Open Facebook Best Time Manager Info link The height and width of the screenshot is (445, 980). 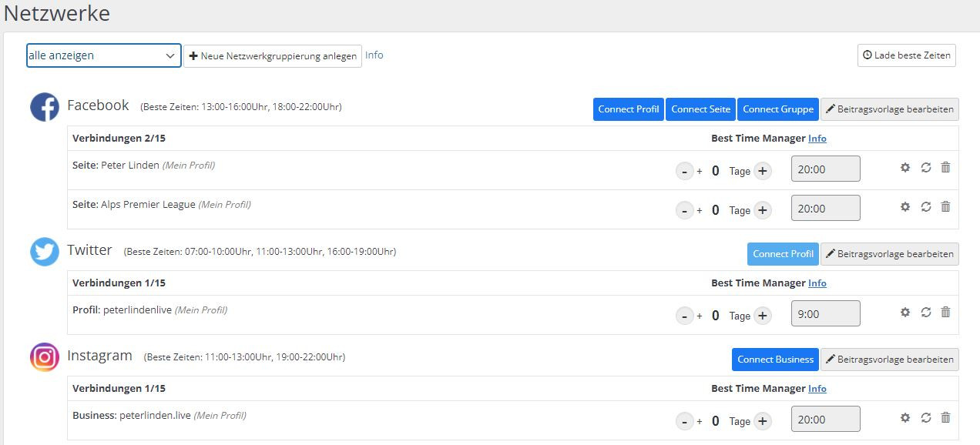[x=817, y=139]
